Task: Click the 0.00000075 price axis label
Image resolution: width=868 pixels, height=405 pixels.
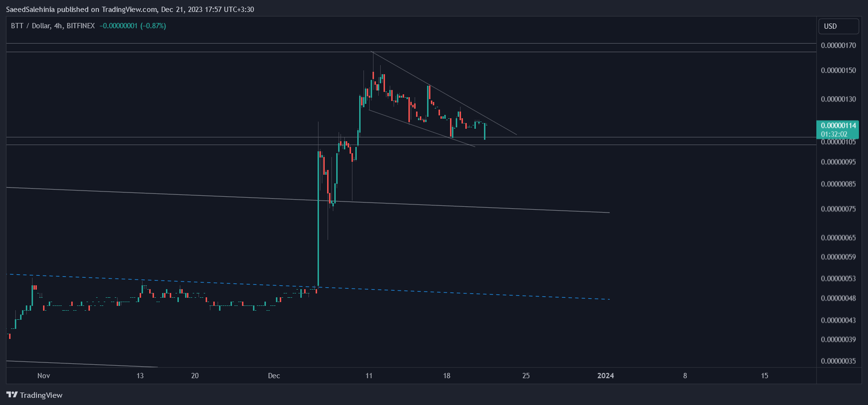Action: [838, 209]
